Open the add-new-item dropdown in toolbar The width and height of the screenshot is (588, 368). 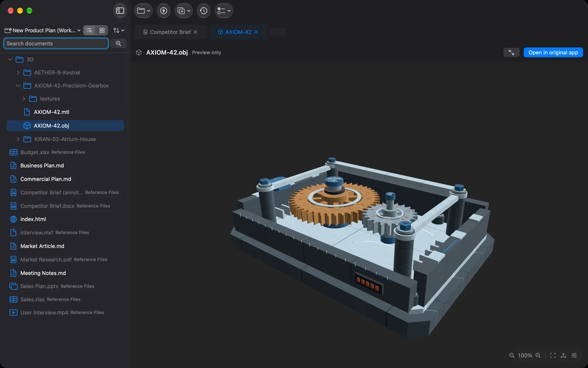point(184,11)
